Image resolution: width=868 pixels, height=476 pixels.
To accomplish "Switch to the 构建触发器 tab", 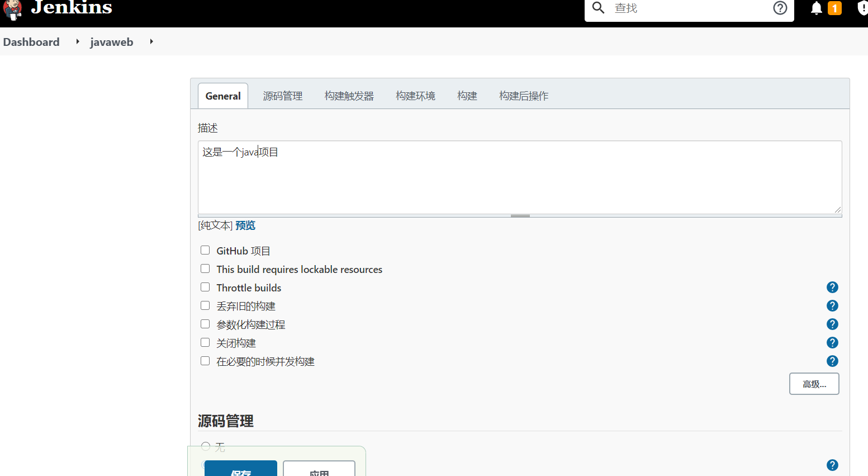I will 349,96.
